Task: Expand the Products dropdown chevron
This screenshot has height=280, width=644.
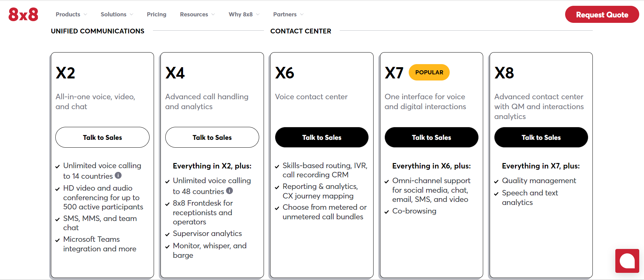Action: [x=85, y=14]
